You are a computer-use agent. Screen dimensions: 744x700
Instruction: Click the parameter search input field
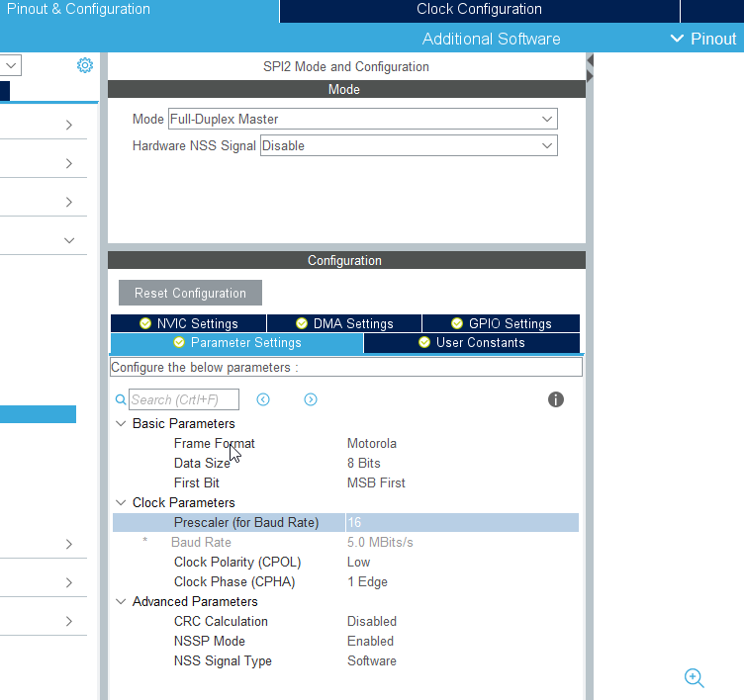tap(184, 399)
